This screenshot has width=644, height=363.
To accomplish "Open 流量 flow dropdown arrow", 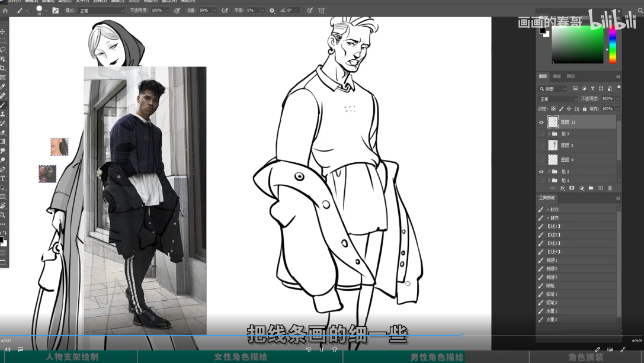I will [x=214, y=11].
